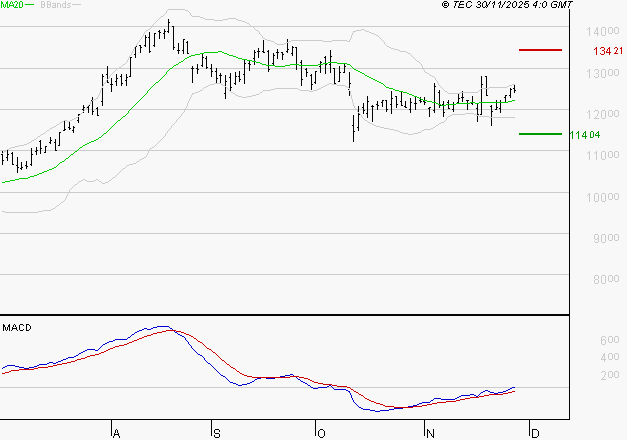Select the green support level line
This screenshot has height=440, width=627.
540,134
